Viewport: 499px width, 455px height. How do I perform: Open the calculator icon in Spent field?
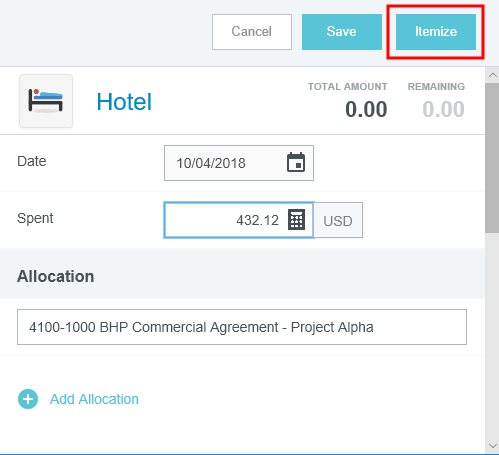click(x=296, y=220)
